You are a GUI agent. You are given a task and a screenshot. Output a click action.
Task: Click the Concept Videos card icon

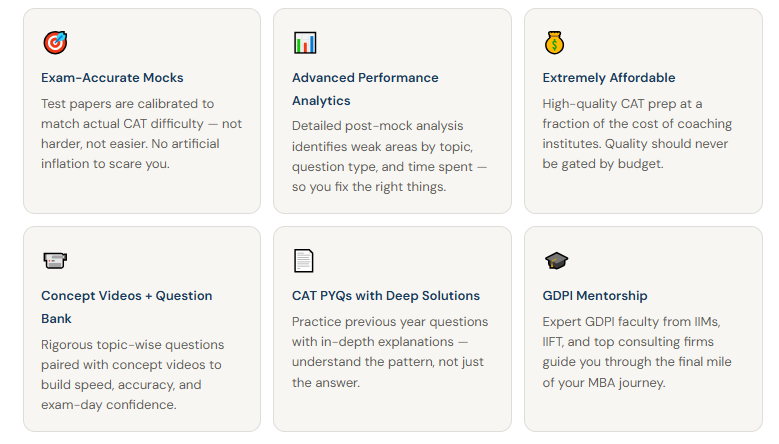tap(55, 261)
